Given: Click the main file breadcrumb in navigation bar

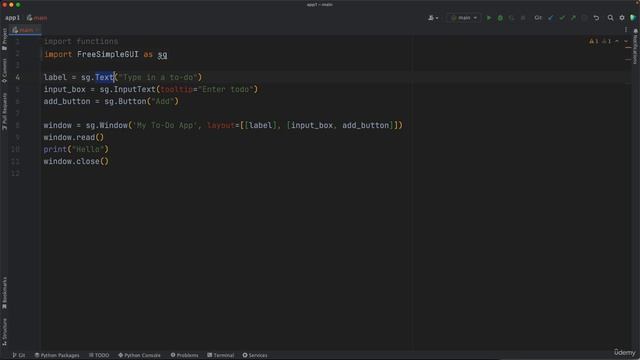Looking at the screenshot, I should (x=37, y=18).
